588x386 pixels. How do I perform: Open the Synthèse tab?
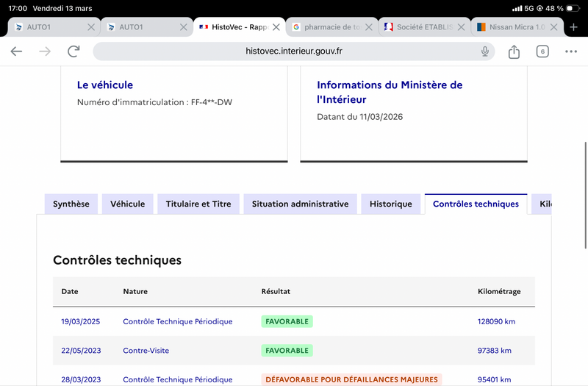71,204
